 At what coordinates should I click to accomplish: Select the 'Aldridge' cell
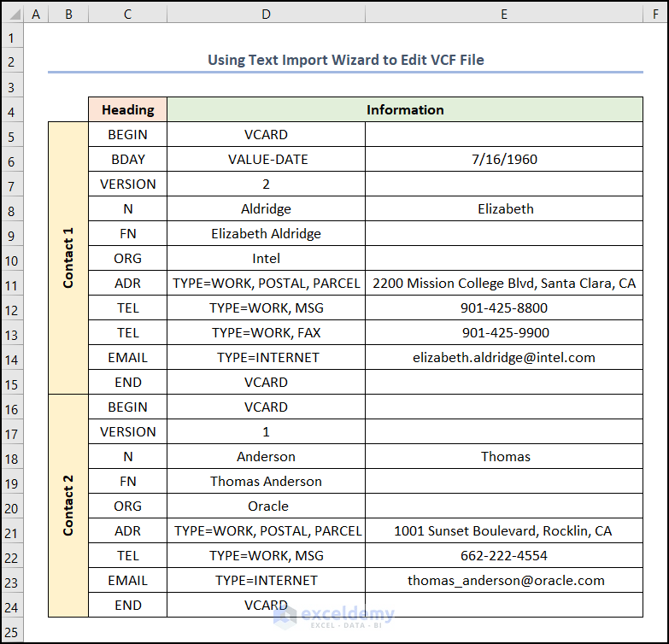[x=267, y=209]
